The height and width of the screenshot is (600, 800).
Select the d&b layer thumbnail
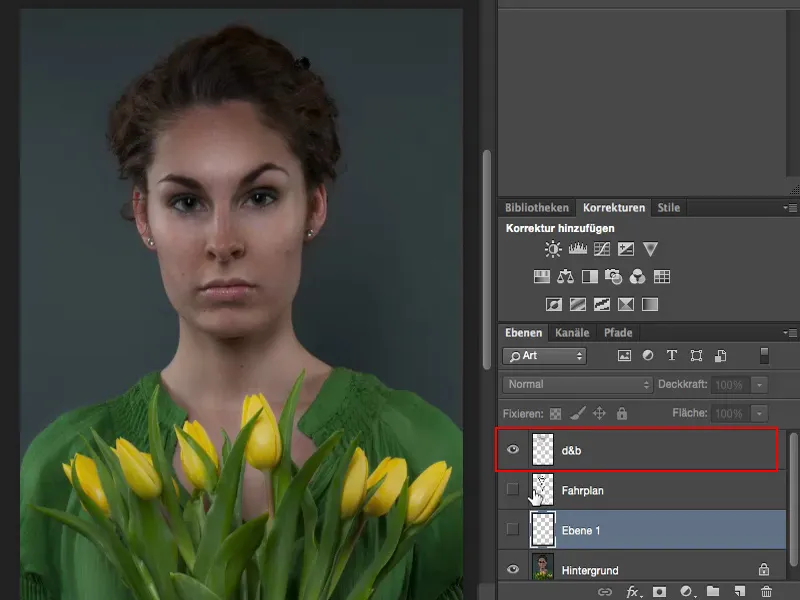542,449
